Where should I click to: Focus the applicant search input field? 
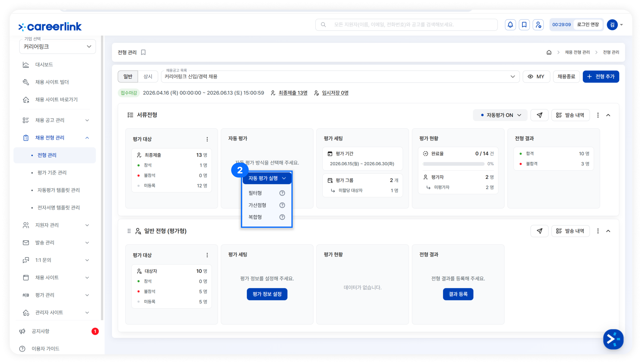coord(406,25)
